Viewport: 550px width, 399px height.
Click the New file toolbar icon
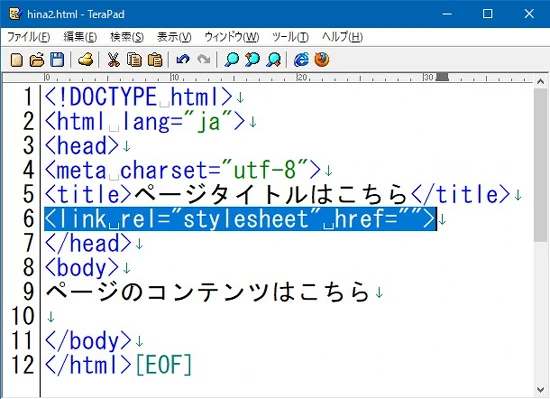pos(16,60)
